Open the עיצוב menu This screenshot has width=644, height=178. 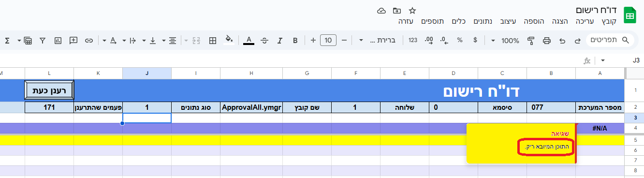(508, 21)
